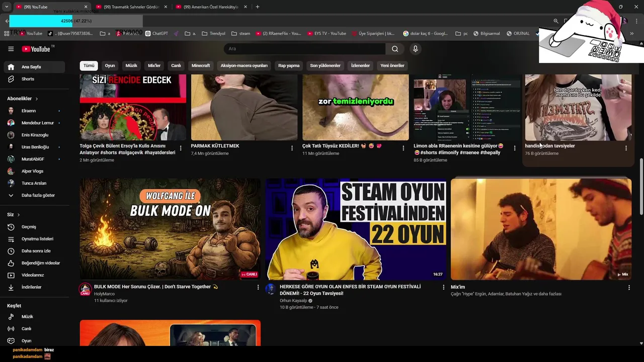Select the Canlı filter chip
The height and width of the screenshot is (362, 644).
[x=176, y=66]
